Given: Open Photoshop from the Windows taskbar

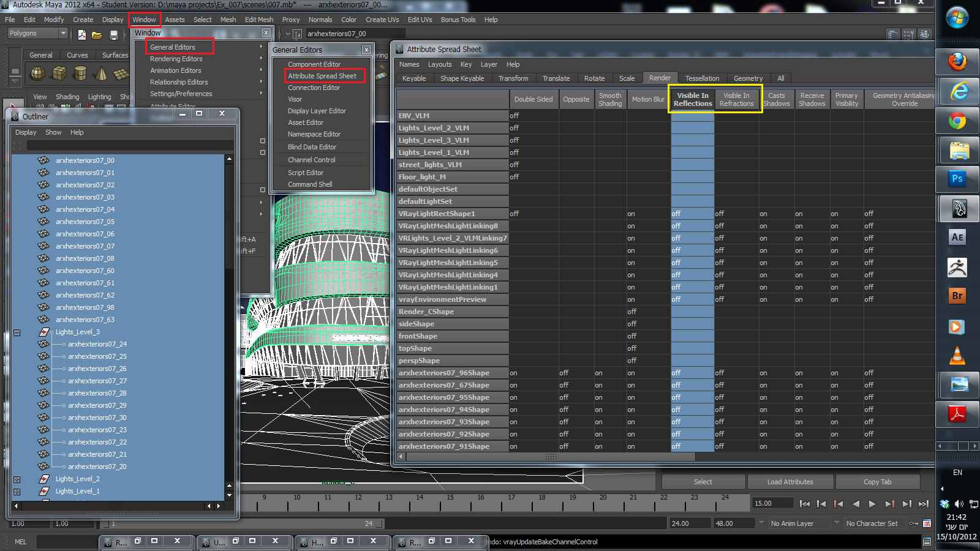Looking at the screenshot, I should tap(957, 179).
